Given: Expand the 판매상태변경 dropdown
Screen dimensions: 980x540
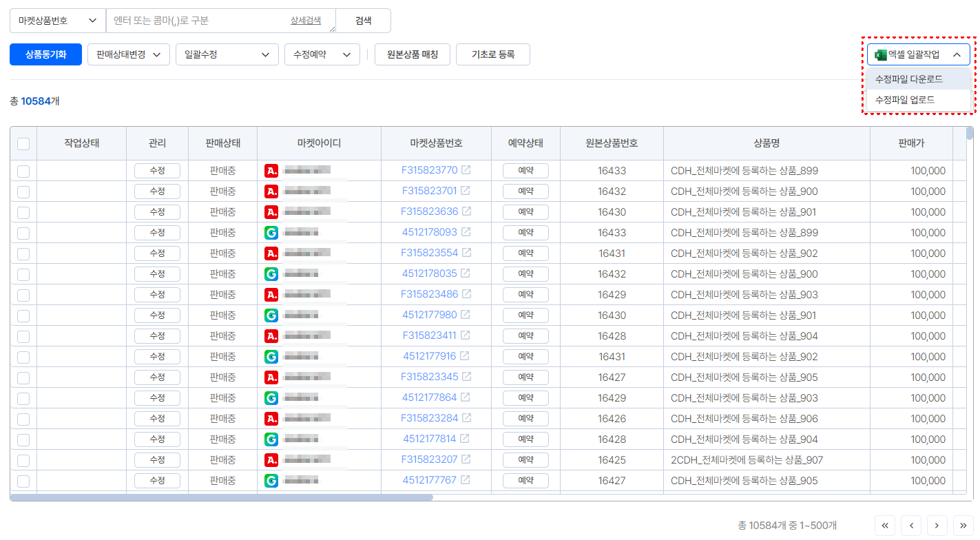Looking at the screenshot, I should pos(128,54).
